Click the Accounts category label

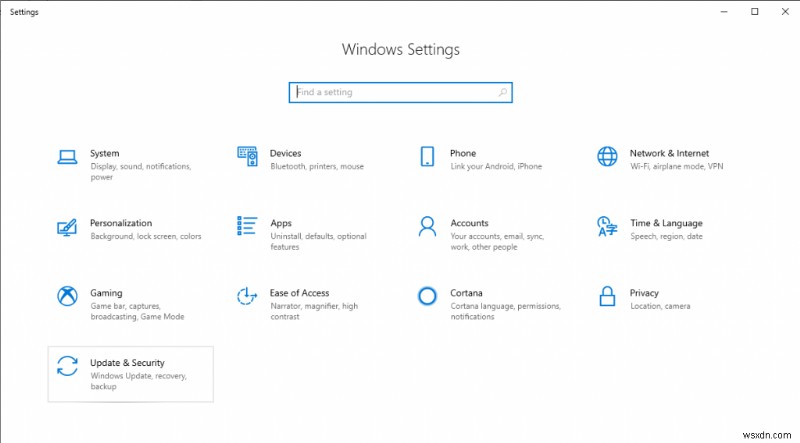pyautogui.click(x=469, y=223)
